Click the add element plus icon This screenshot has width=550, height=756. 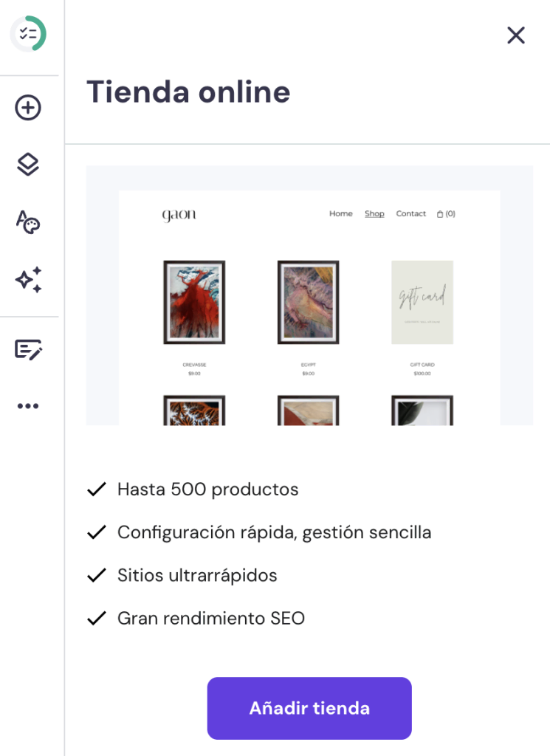pyautogui.click(x=28, y=109)
